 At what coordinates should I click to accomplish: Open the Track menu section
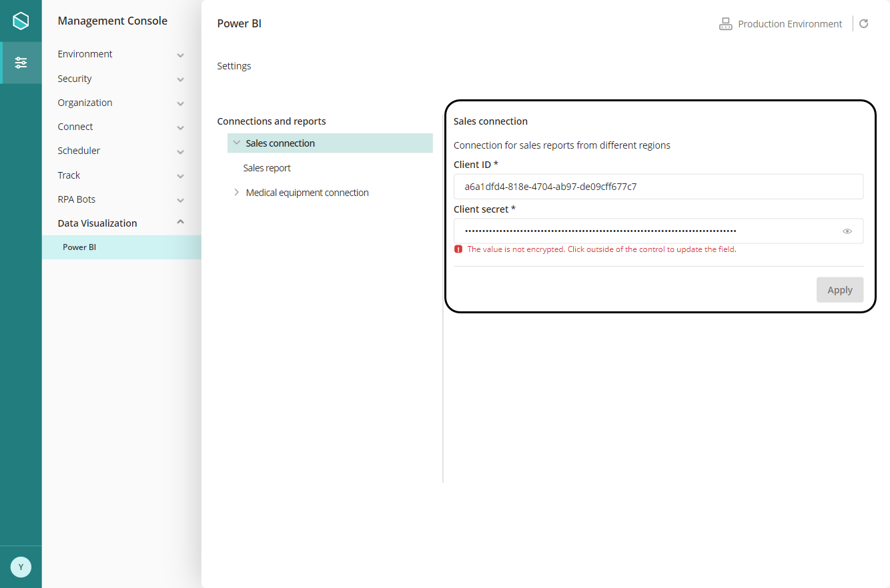121,175
